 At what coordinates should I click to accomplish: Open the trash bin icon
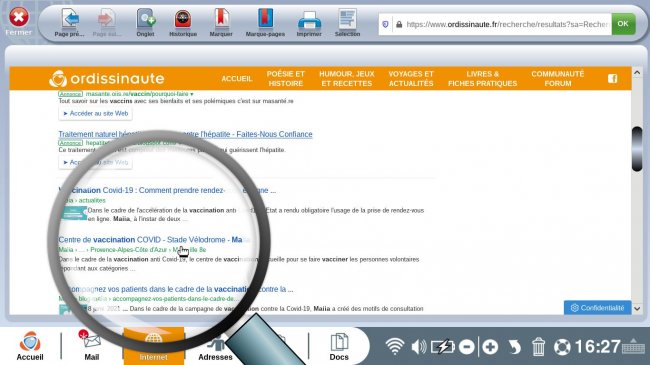click(x=538, y=347)
